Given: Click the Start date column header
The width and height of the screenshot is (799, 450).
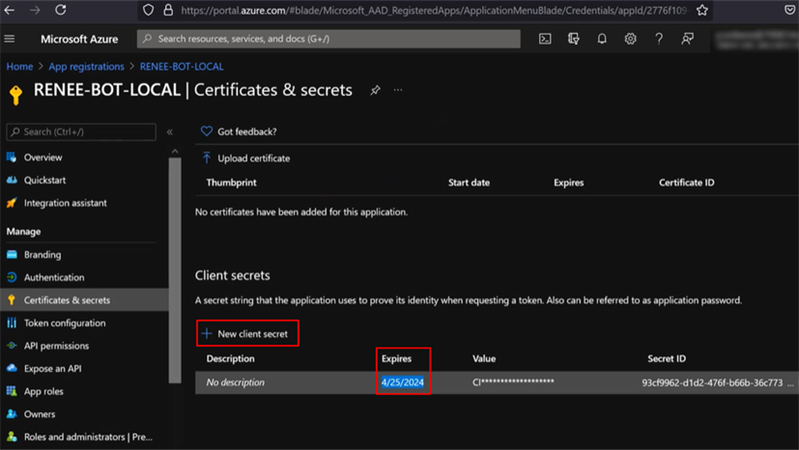Looking at the screenshot, I should click(469, 183).
